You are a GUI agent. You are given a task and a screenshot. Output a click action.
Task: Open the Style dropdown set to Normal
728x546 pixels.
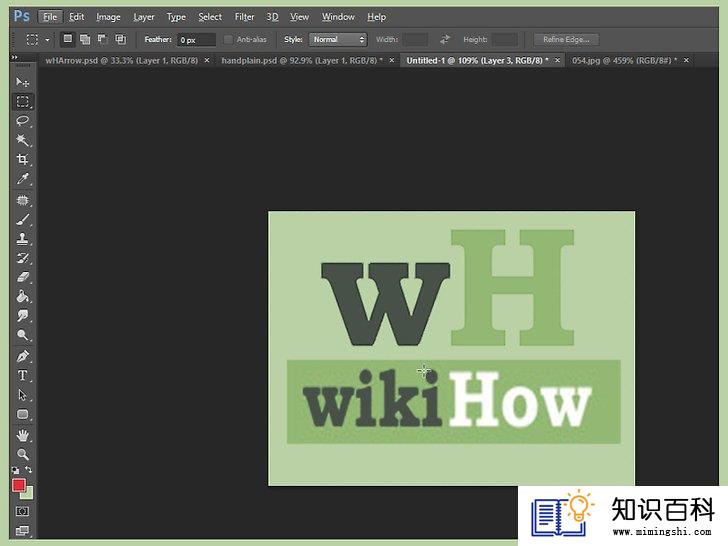point(338,39)
